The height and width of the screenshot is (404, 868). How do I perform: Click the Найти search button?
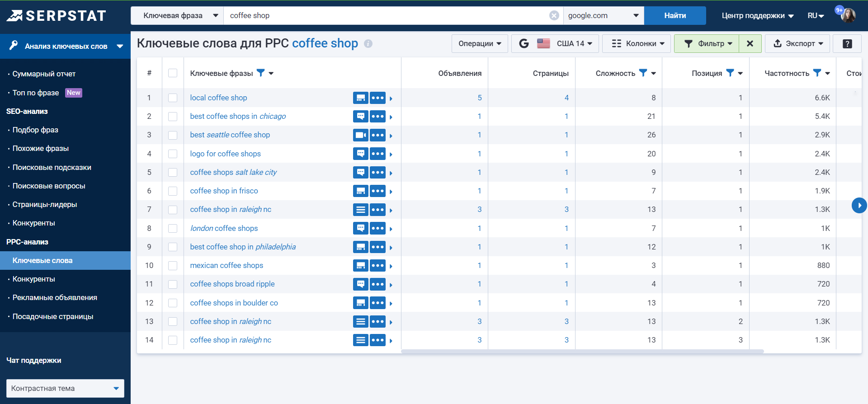tap(675, 15)
